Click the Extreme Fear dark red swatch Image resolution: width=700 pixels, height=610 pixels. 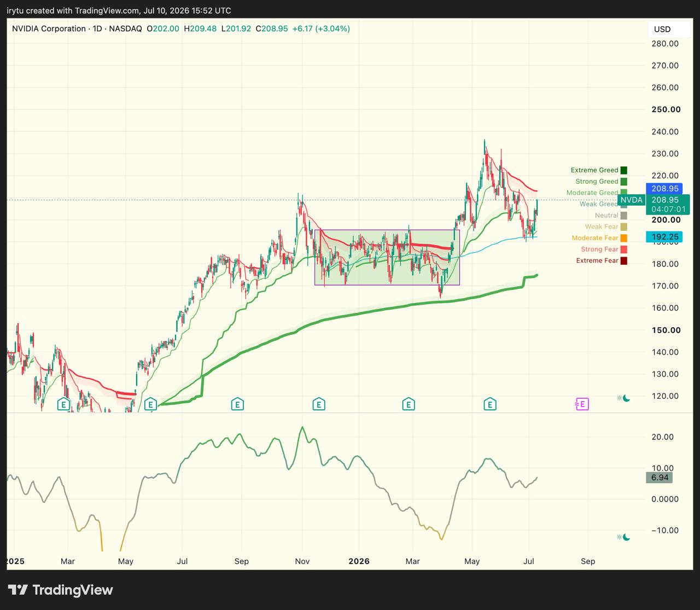point(624,260)
